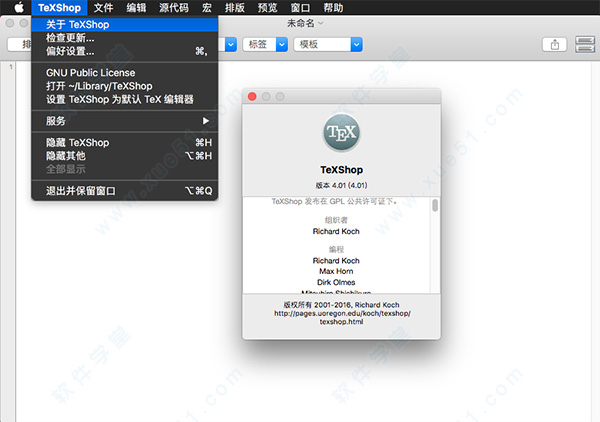600x422 pixels.
Task: Click Richard Koch under 组织者
Action: pos(336,231)
